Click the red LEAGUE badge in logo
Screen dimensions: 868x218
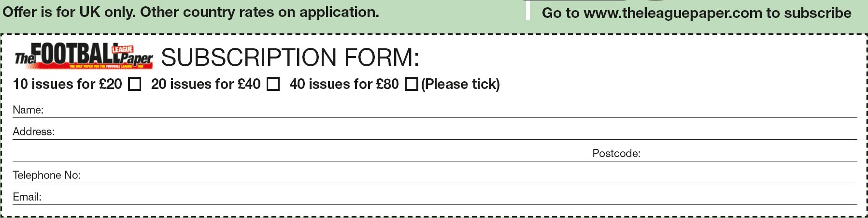(123, 49)
